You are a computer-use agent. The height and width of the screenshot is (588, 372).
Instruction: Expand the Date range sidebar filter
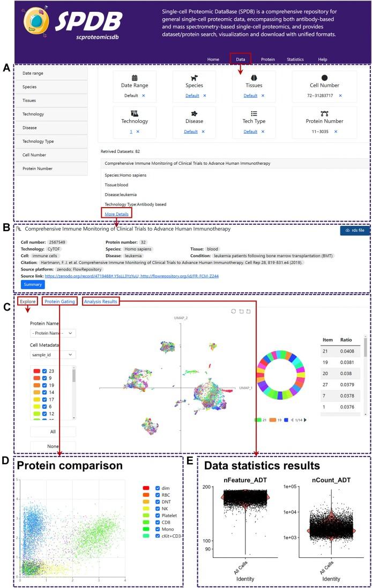[x=51, y=73]
